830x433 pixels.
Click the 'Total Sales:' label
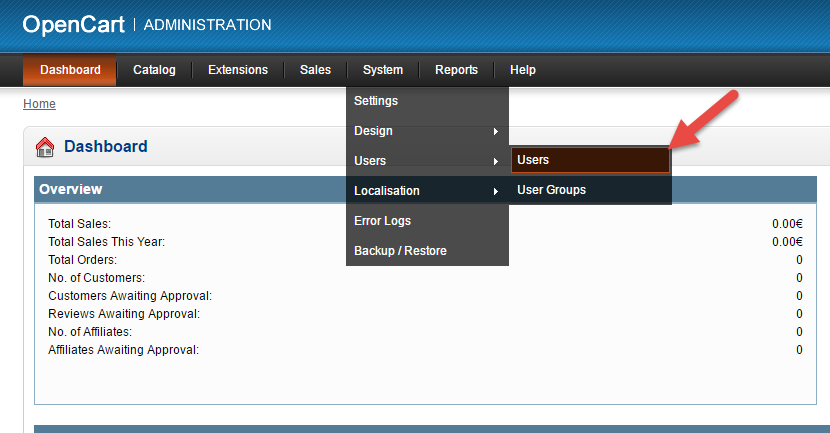click(x=79, y=224)
